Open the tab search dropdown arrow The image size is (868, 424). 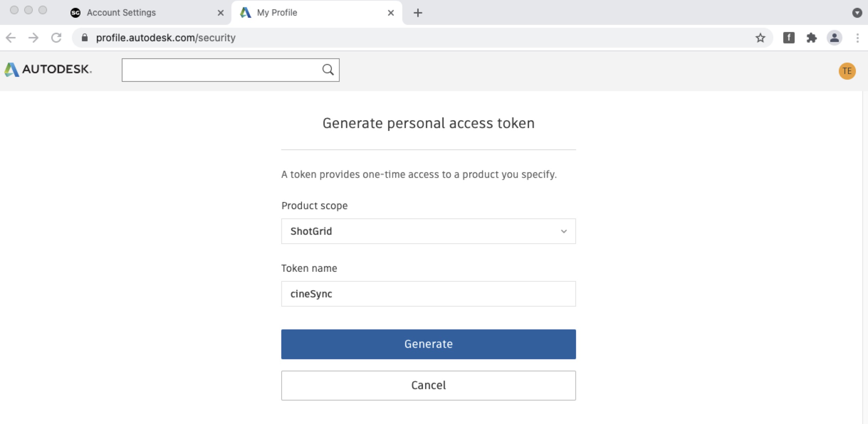coord(857,13)
